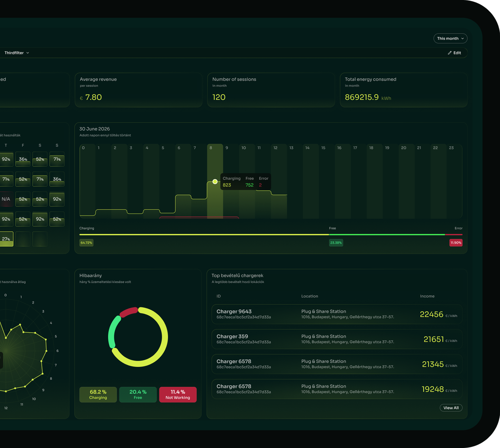Click the Edit button

tap(454, 53)
